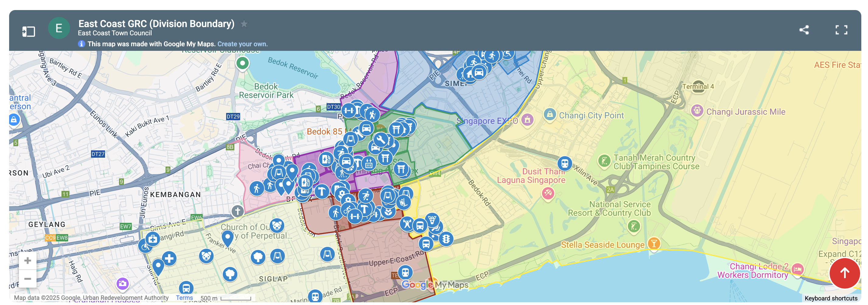Select the chairlift seat marker
The width and height of the screenshot is (868, 305).
click(x=403, y=202)
